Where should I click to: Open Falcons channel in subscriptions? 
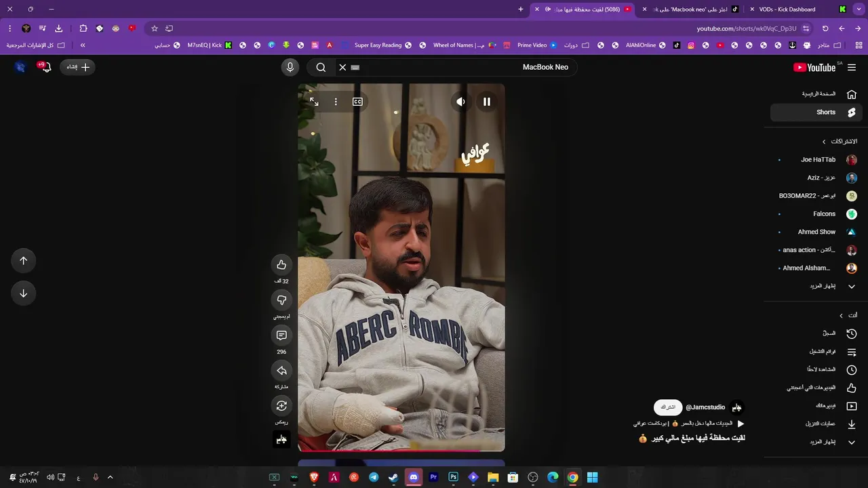pyautogui.click(x=816, y=214)
